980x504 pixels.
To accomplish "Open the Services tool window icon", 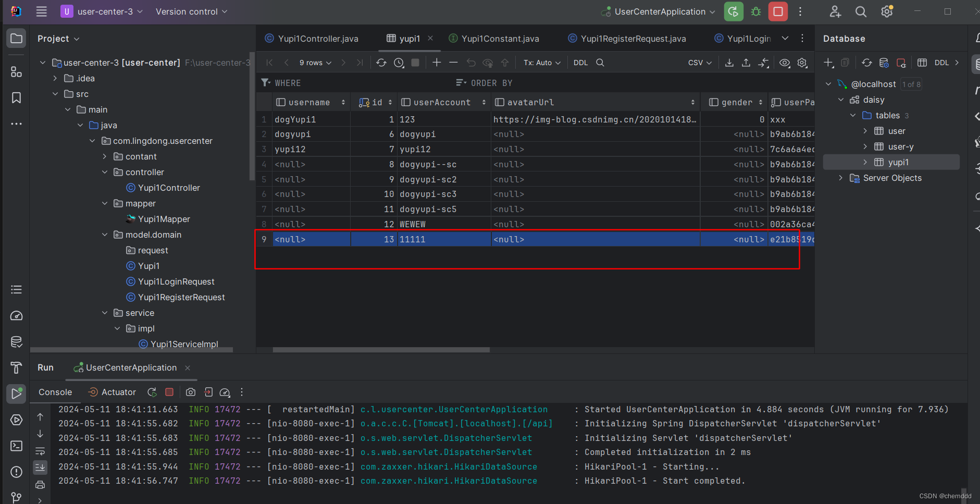I will point(16,420).
